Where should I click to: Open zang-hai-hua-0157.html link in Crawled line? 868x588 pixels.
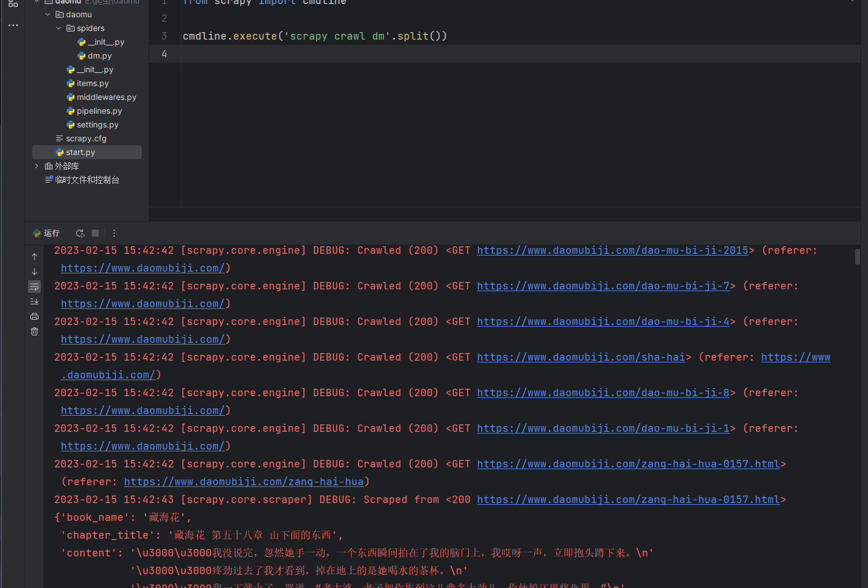pos(629,464)
